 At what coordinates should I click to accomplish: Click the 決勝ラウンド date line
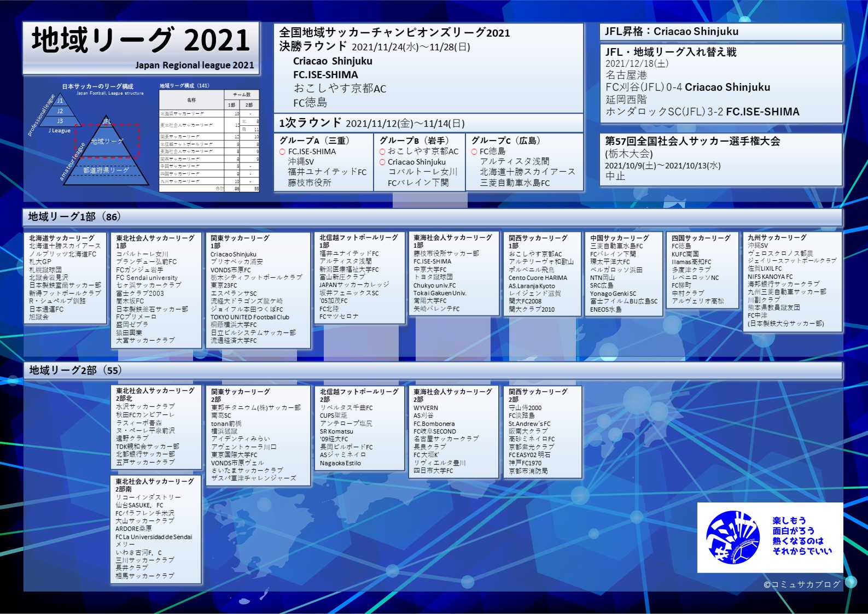375,46
